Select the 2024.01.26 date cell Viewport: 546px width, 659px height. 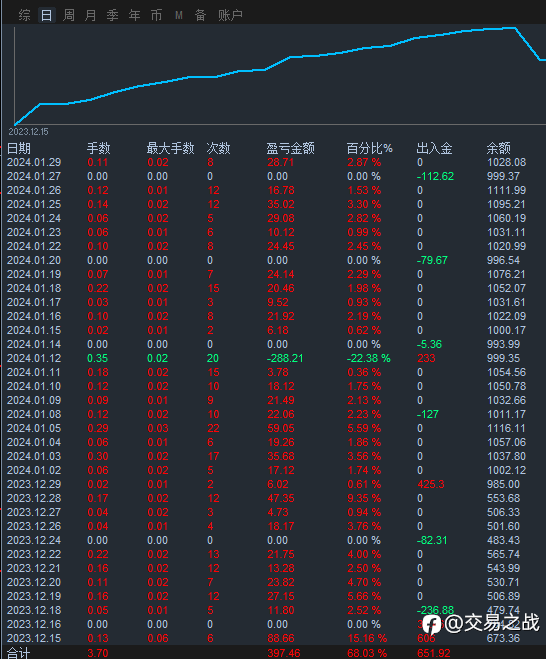[34, 190]
